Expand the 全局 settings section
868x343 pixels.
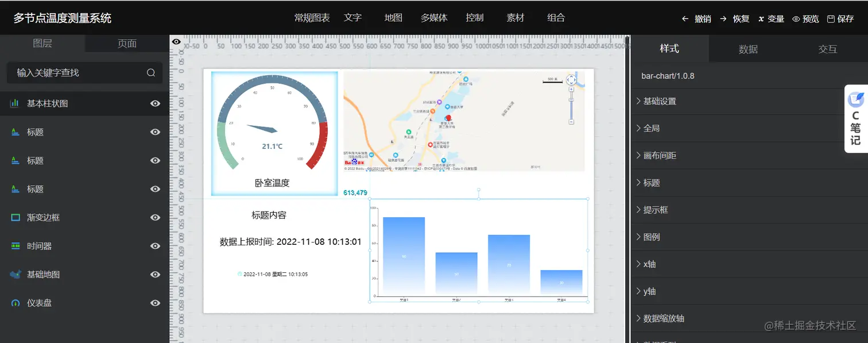click(749, 128)
